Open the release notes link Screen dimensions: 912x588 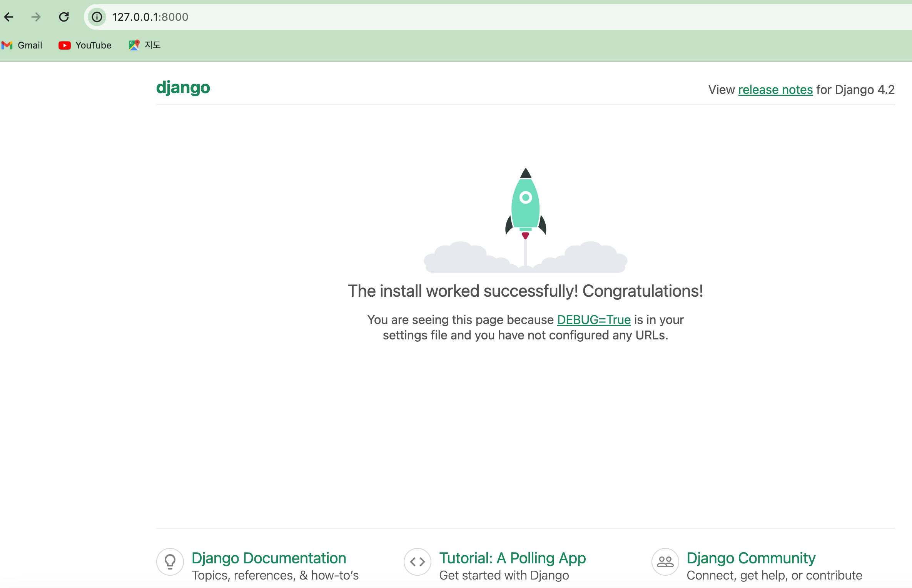click(775, 90)
